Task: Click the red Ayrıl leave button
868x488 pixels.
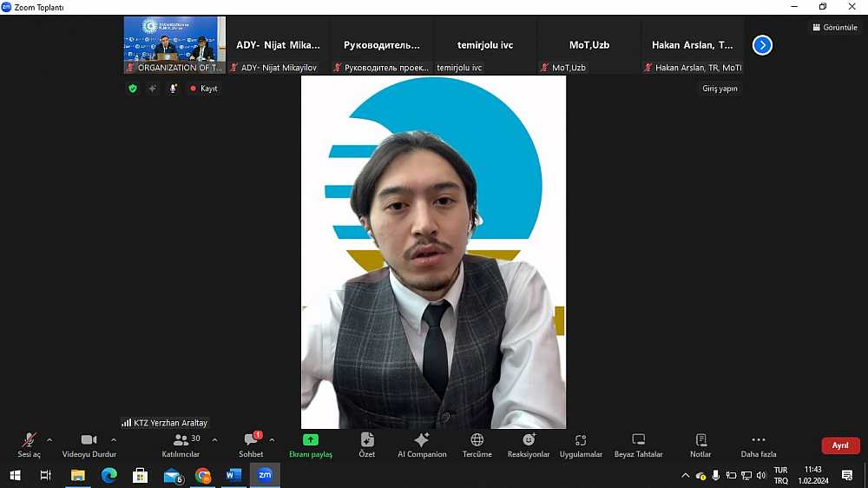Action: (x=840, y=445)
